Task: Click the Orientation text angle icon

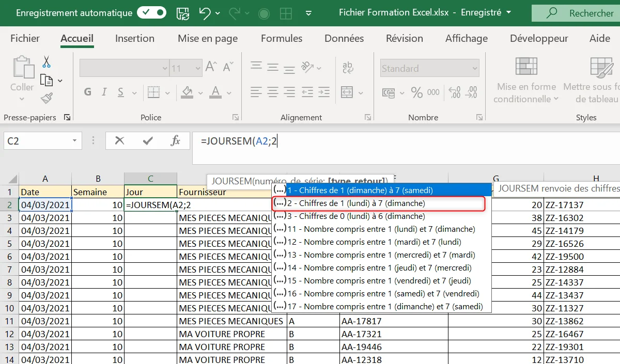Action: pos(308,67)
